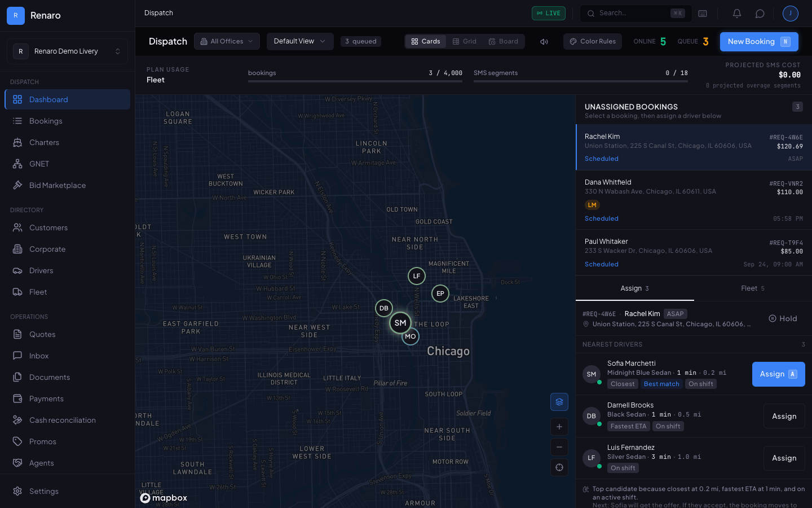Select the Dana Whitfield unassigned booking
Image resolution: width=812 pixels, height=508 pixels.
[x=694, y=200]
